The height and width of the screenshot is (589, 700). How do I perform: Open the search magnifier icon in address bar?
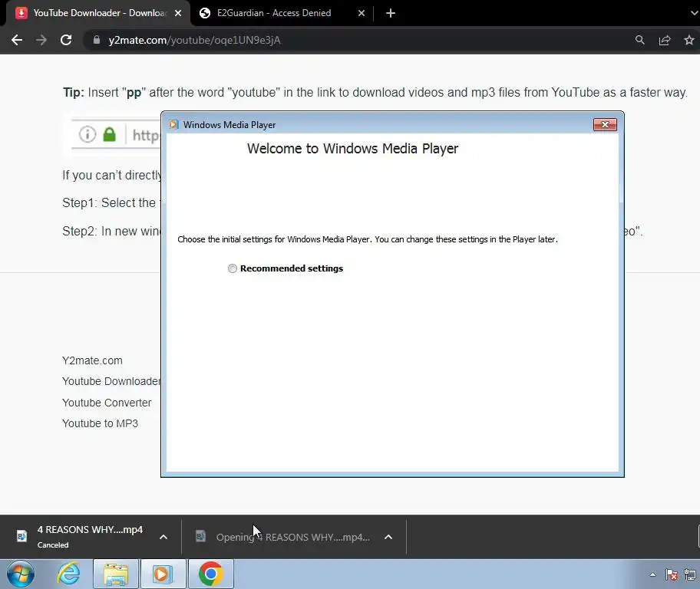point(639,40)
